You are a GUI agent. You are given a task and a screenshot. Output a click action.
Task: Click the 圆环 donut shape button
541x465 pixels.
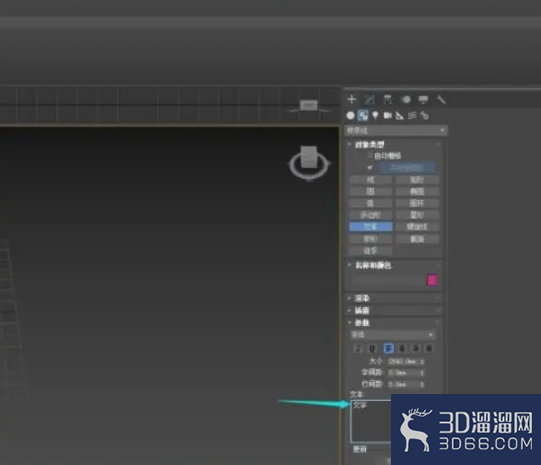(x=417, y=203)
